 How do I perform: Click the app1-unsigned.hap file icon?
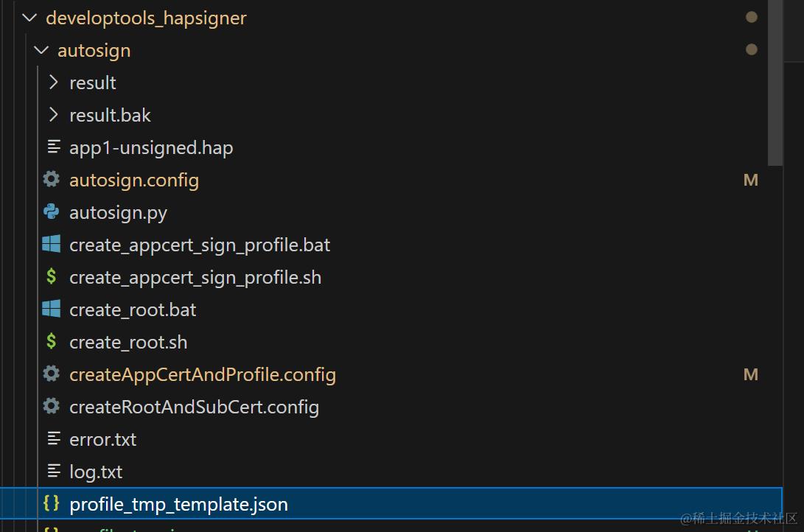point(53,147)
